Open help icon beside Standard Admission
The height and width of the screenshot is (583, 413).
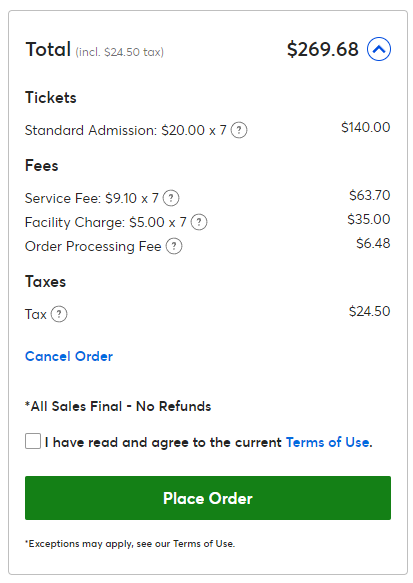239,131
